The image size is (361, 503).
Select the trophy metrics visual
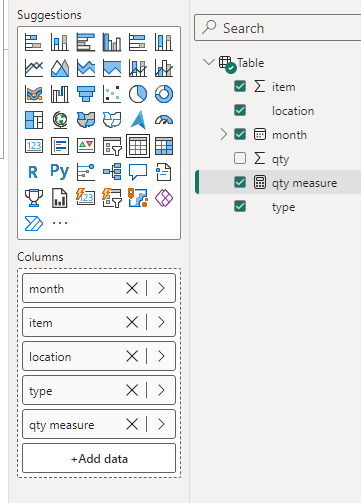point(34,198)
